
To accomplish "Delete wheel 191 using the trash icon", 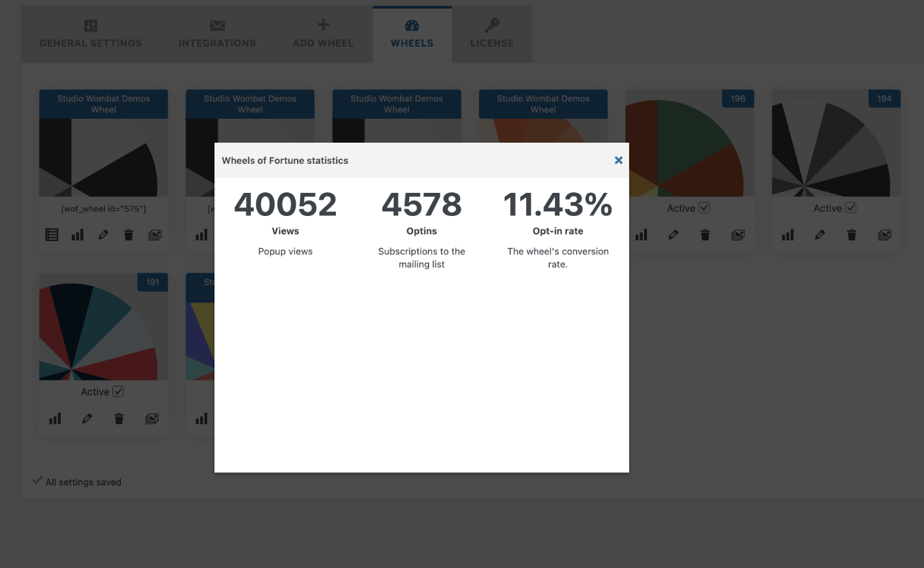I will 119,418.
